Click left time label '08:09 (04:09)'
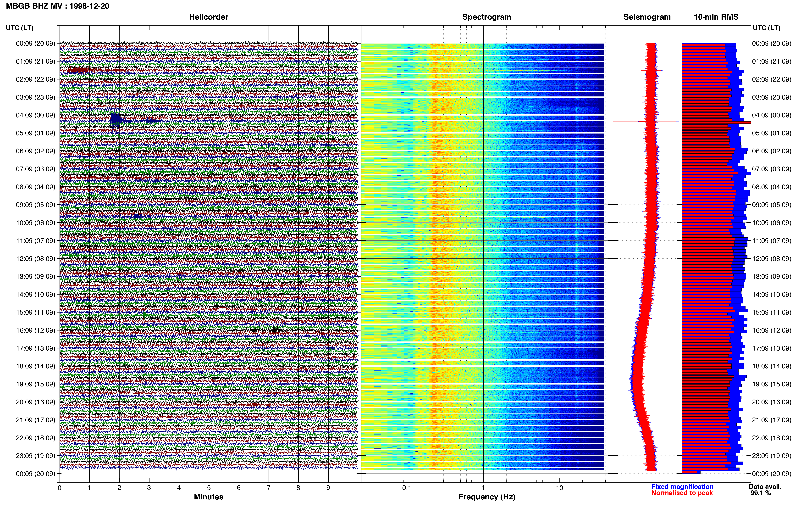812x508 pixels. [36, 187]
